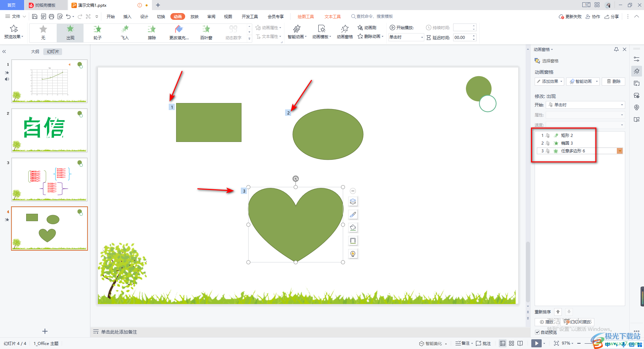644x349 pixels.
Task: Click the shape fill floating icon beside heart
Action: (353, 228)
